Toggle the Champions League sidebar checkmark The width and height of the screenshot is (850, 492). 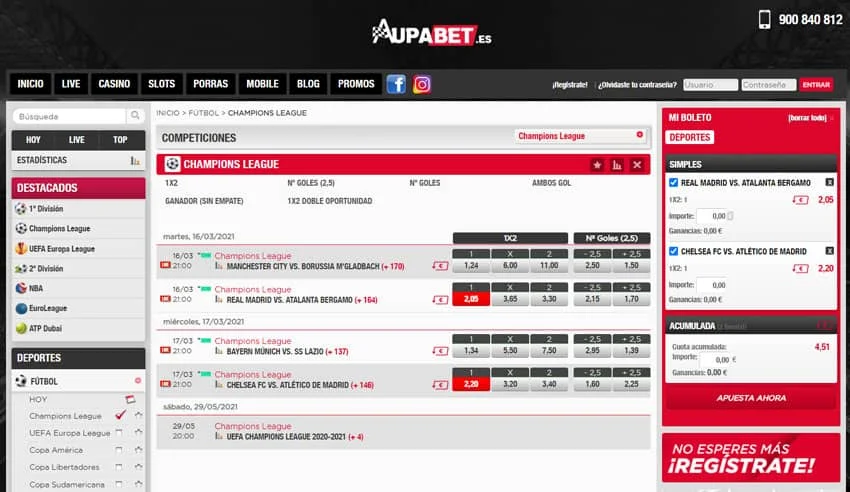[120, 415]
